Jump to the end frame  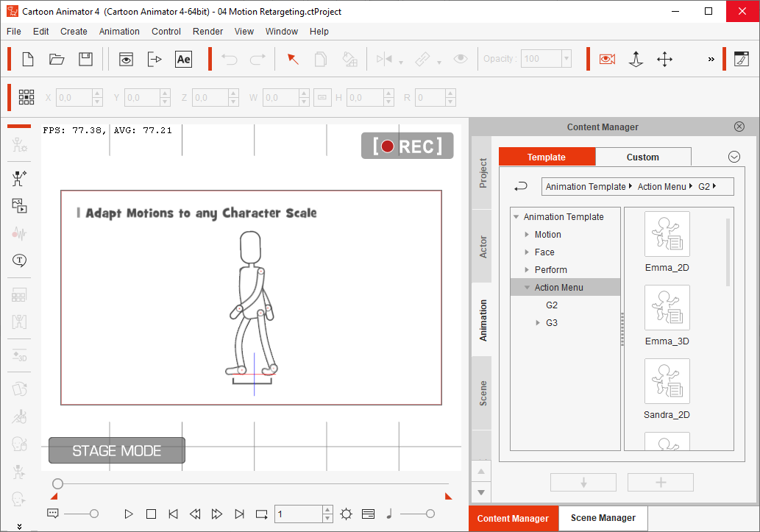click(239, 514)
